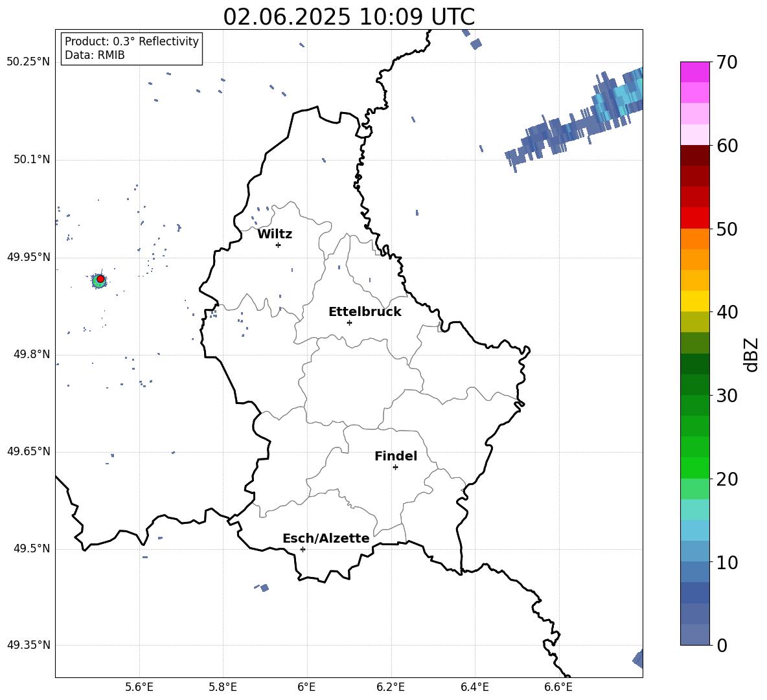This screenshot has height=700, width=767.
Task: Click the colorbar label 10
Action: (727, 562)
